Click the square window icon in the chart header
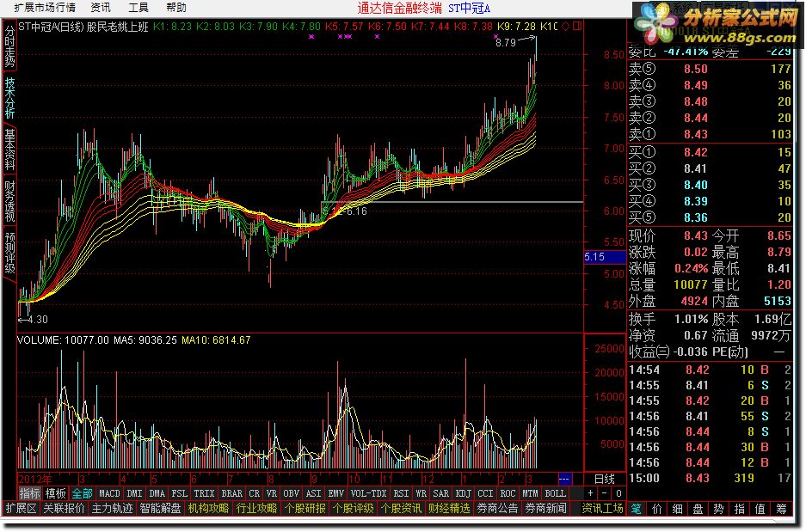 click(577, 26)
